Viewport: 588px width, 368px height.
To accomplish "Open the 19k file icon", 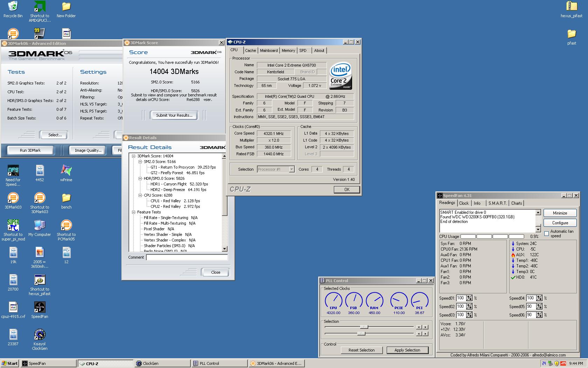I will tap(13, 255).
